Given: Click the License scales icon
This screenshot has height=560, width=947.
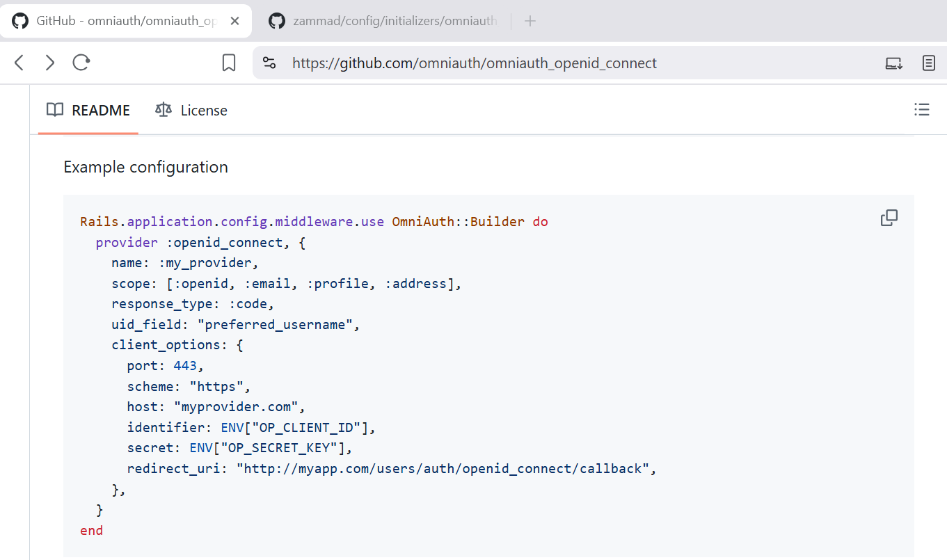Looking at the screenshot, I should [x=164, y=110].
